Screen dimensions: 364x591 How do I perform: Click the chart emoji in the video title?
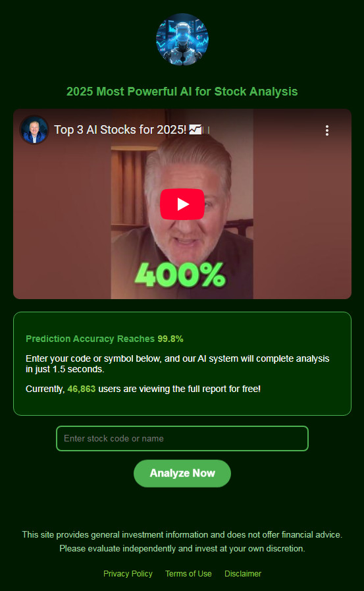tap(195, 130)
